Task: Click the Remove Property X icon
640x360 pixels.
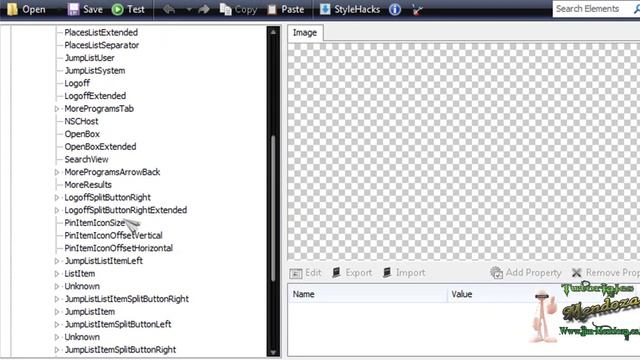Action: [576, 272]
